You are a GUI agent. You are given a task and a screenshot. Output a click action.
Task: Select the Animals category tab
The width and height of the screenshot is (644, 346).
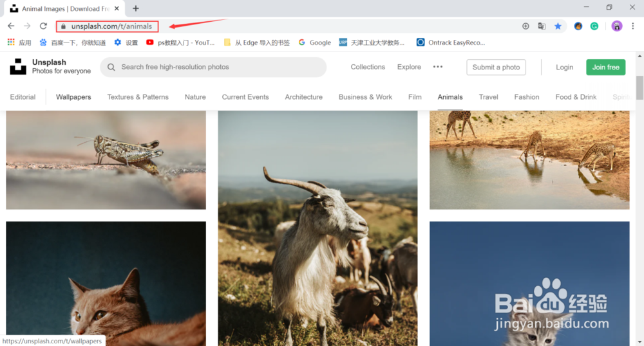(x=450, y=97)
